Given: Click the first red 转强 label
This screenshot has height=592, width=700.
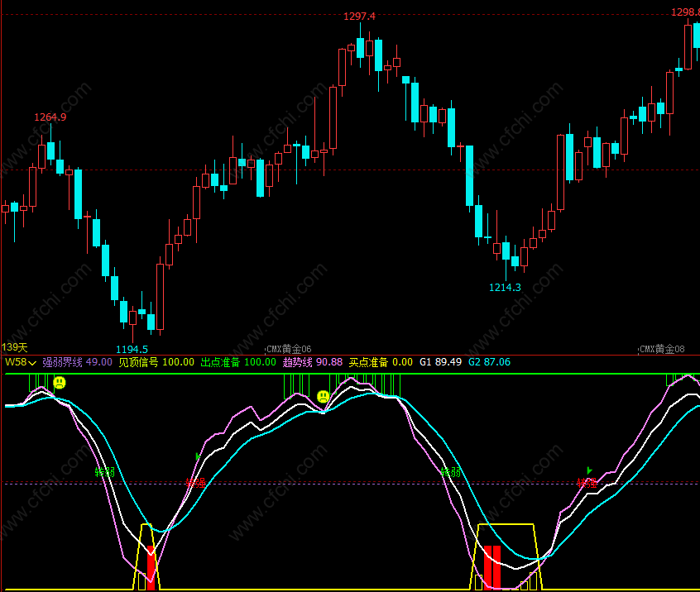Looking at the screenshot, I should [195, 483].
